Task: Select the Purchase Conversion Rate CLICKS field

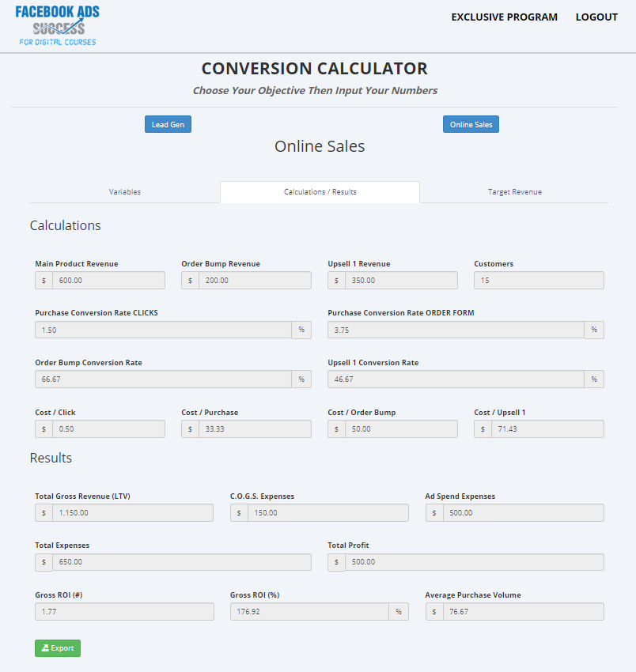Action: [x=163, y=330]
